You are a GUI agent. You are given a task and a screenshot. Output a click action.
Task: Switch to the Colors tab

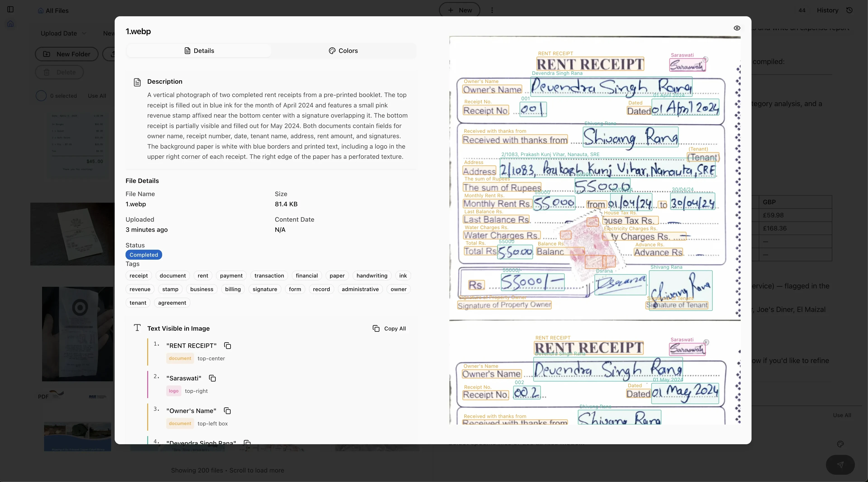click(343, 51)
